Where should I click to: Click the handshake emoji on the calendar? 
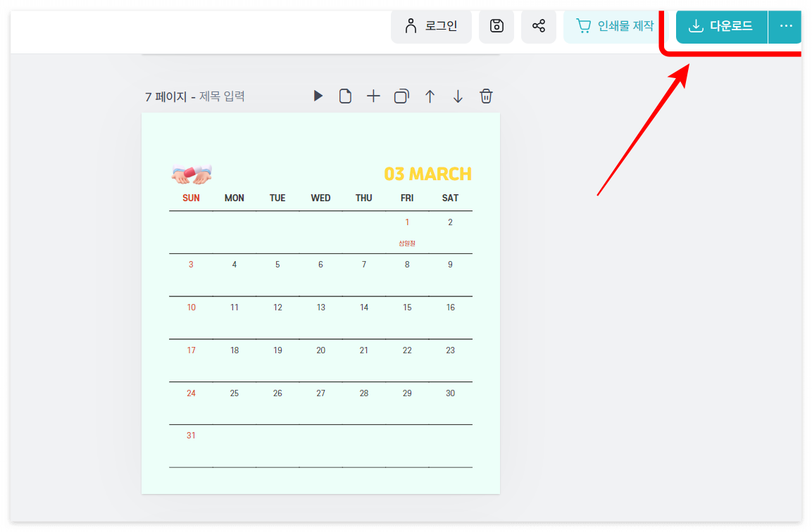[x=191, y=173]
